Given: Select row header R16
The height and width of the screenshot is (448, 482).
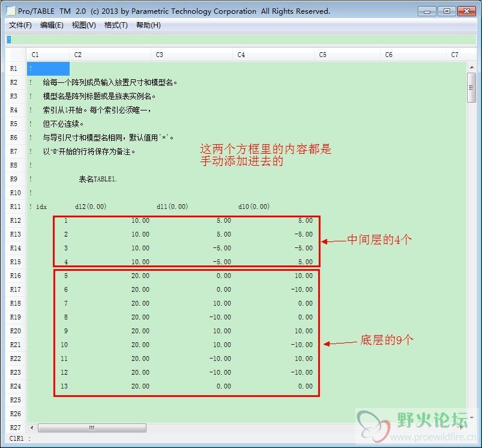Looking at the screenshot, I should (x=16, y=276).
